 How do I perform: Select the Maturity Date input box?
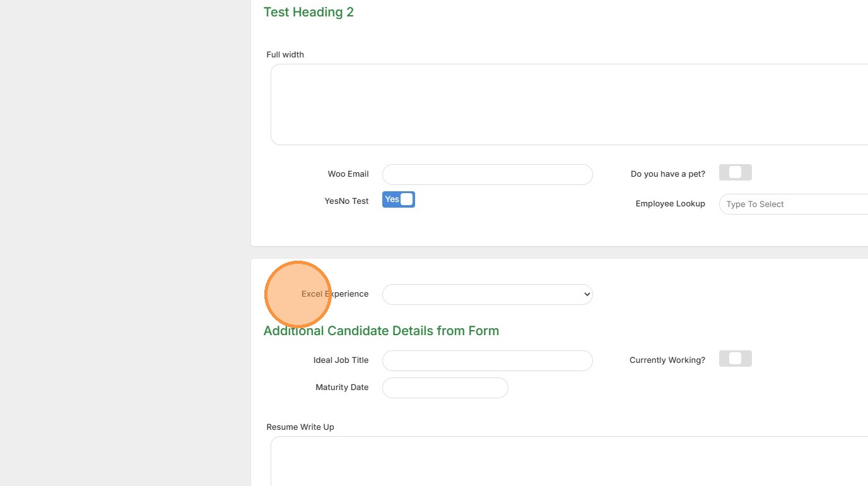click(x=445, y=388)
